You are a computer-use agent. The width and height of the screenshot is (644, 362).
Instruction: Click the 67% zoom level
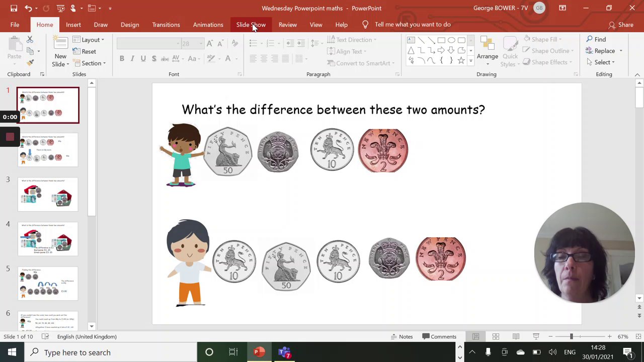coord(623,336)
